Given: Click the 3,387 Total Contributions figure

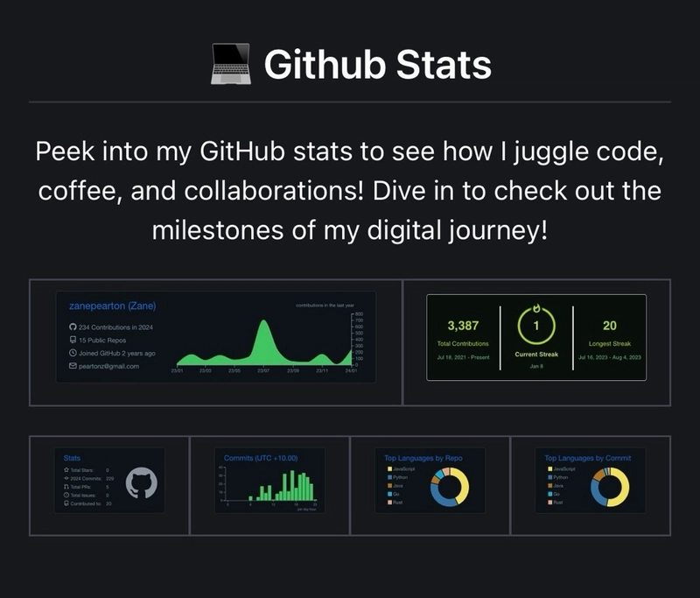Looking at the screenshot, I should coord(463,326).
